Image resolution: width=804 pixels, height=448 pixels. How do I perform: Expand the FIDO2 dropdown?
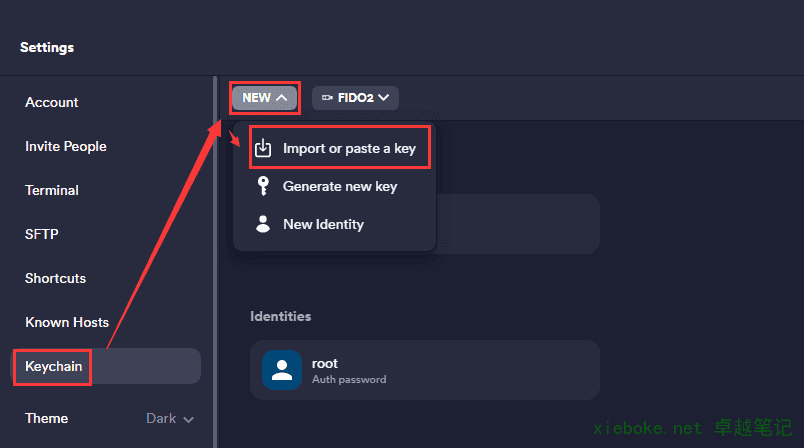tap(356, 98)
